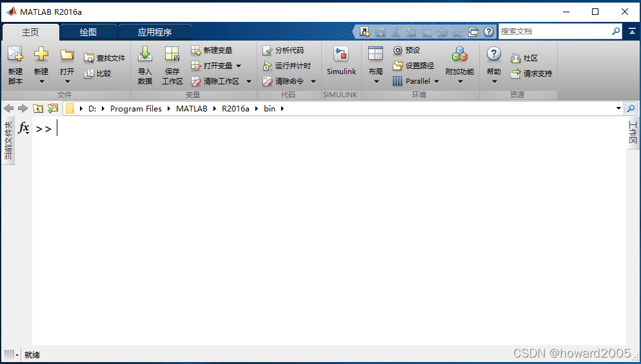641x364 pixels.
Task: Open the 工作区 side panel
Action: coord(633,133)
